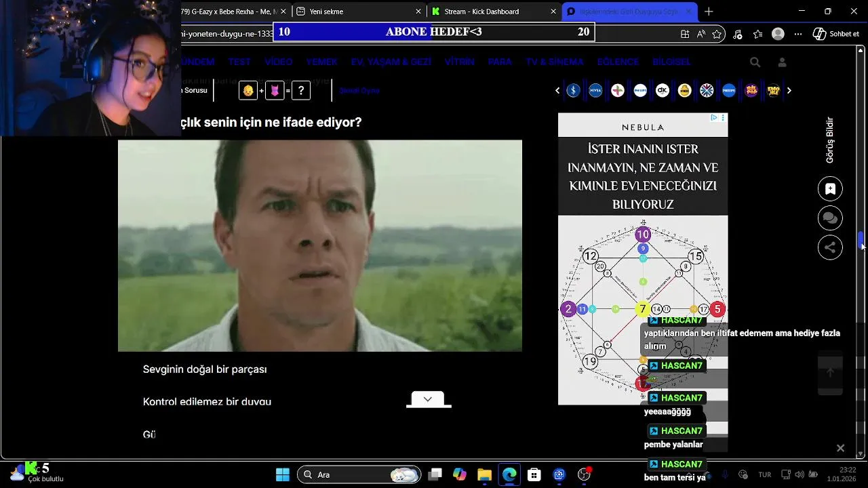The image size is (868, 488).
Task: Click the dimmed scroll-to-top arrow button
Action: tap(830, 373)
